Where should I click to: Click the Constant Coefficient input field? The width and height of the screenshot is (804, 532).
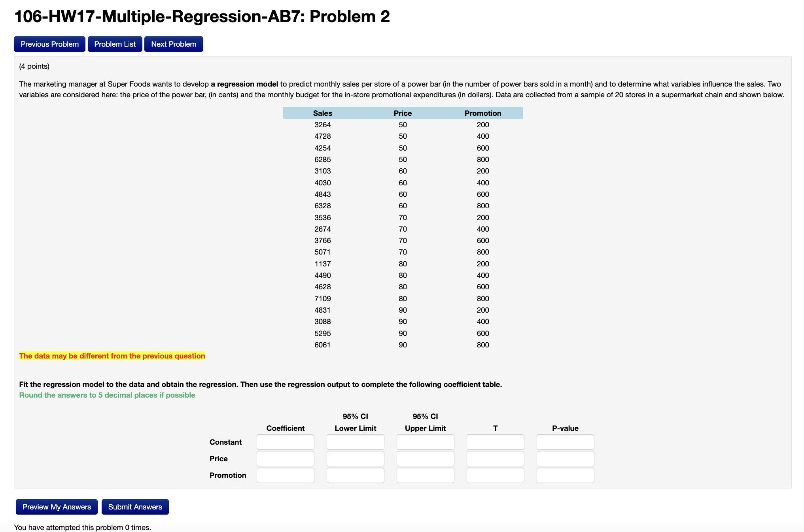[285, 442]
